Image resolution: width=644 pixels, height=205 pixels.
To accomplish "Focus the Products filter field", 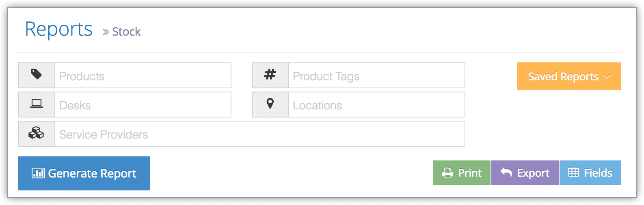I will 143,75.
